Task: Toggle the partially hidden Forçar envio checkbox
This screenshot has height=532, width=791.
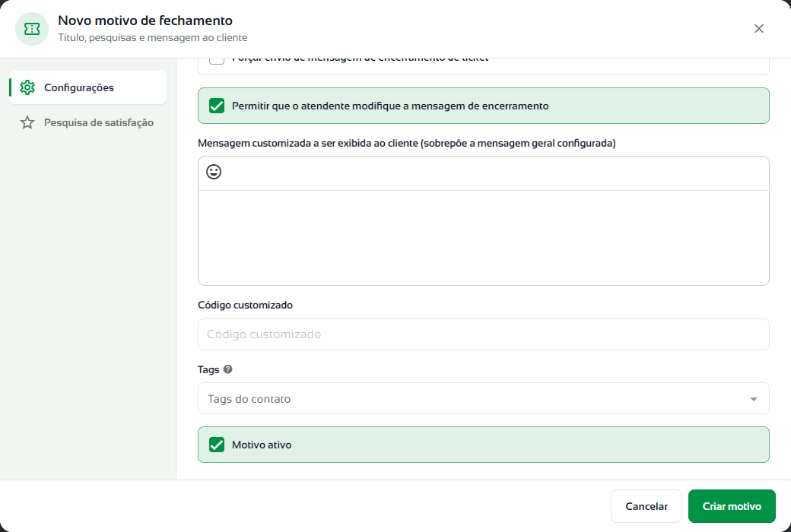Action: [x=217, y=61]
